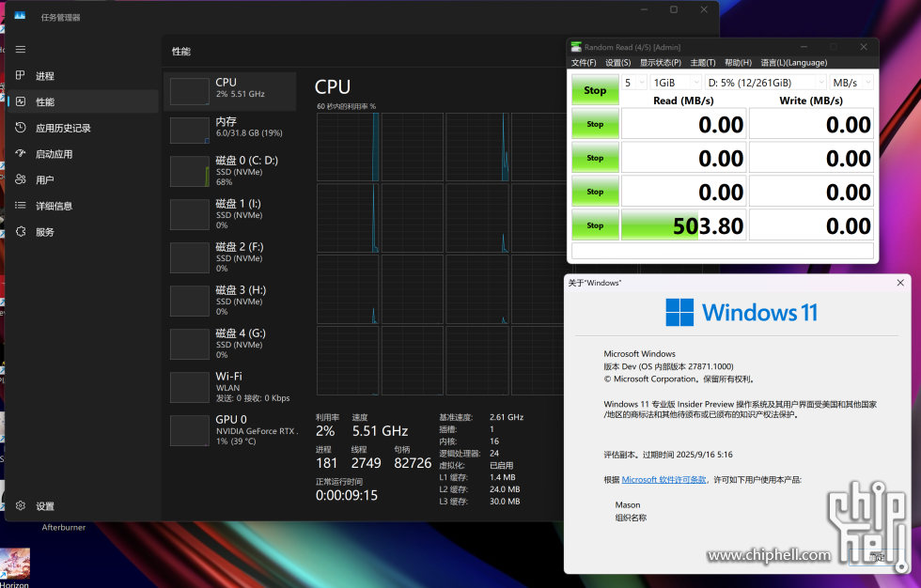Open the Task Manager hamburger menu
Image resolution: width=921 pixels, height=588 pixels.
coord(21,49)
